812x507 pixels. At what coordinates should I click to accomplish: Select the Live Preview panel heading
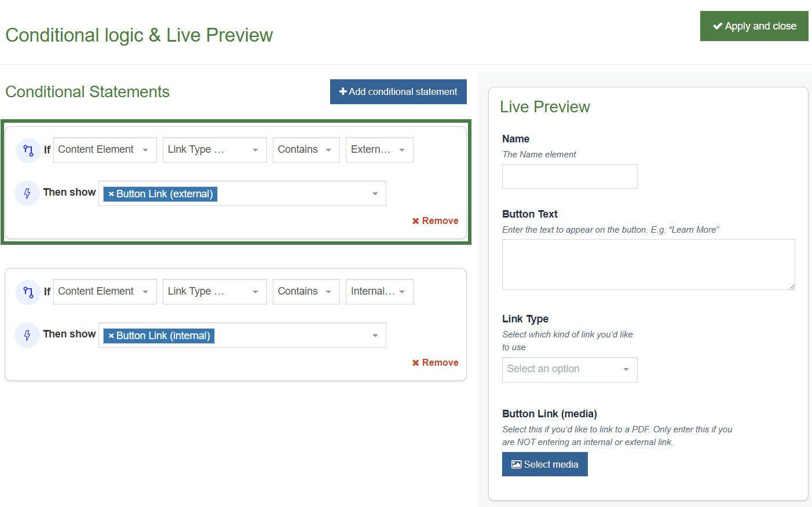pos(544,106)
